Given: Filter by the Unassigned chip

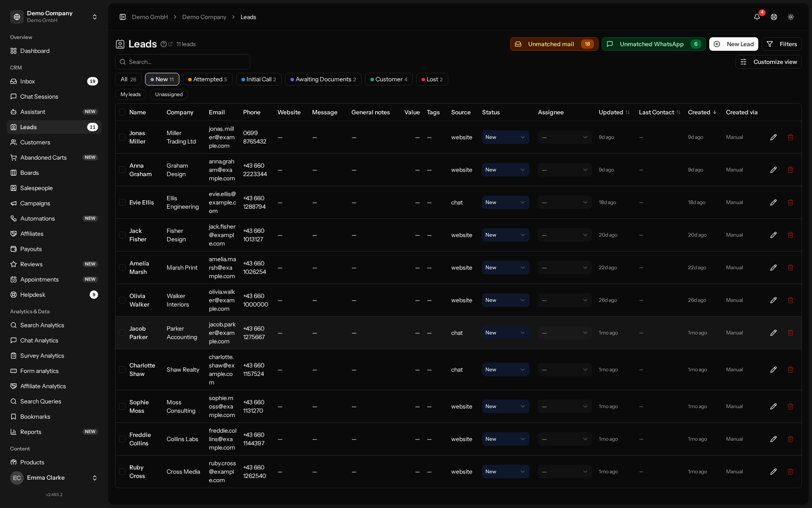Looking at the screenshot, I should coord(169,94).
